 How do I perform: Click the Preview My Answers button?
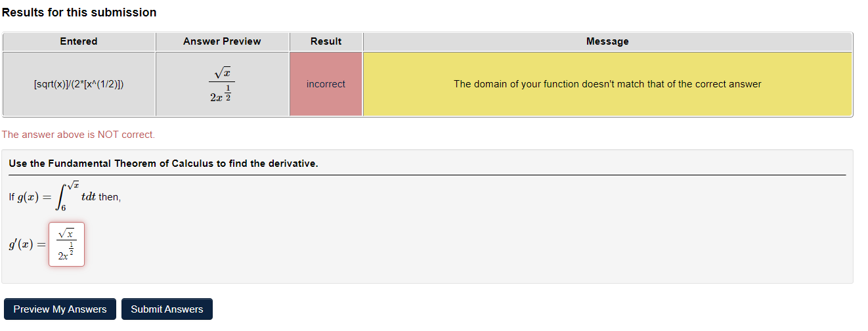(x=60, y=309)
